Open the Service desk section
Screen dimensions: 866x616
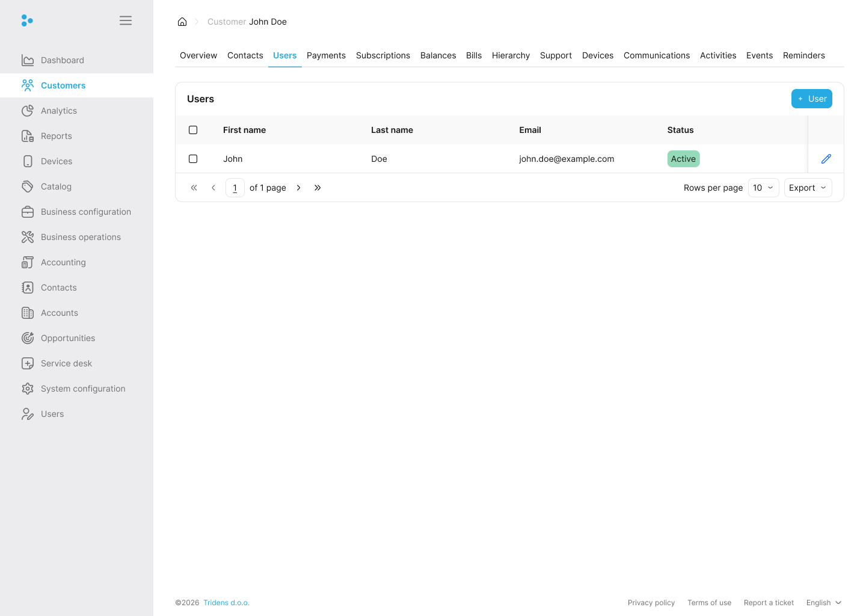[x=66, y=363]
